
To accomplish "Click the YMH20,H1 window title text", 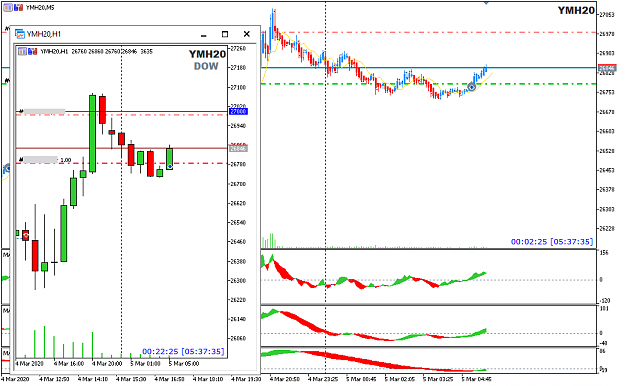I will click(x=44, y=34).
